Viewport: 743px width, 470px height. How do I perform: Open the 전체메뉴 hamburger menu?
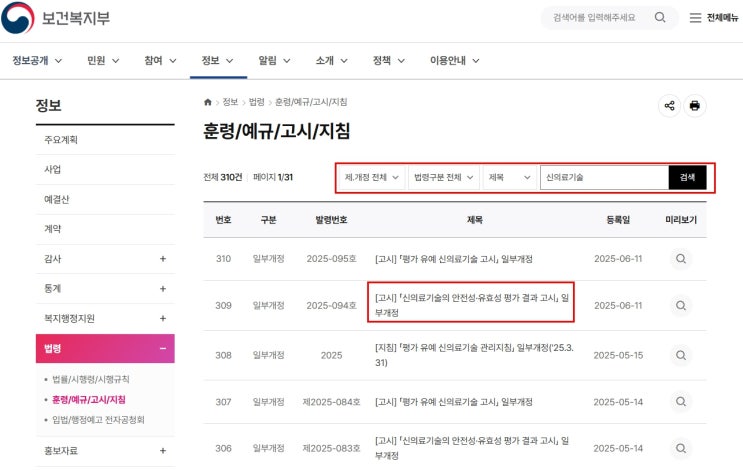point(714,18)
